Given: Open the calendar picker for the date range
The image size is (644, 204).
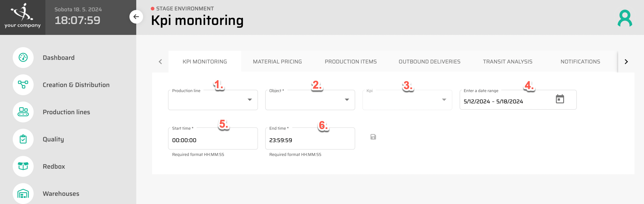Looking at the screenshot, I should pyautogui.click(x=560, y=99).
